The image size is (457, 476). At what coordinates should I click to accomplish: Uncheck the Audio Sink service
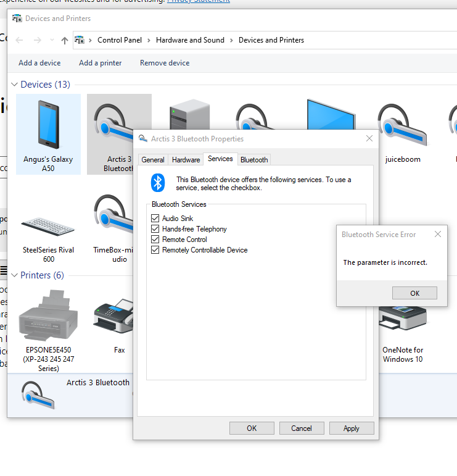(155, 219)
